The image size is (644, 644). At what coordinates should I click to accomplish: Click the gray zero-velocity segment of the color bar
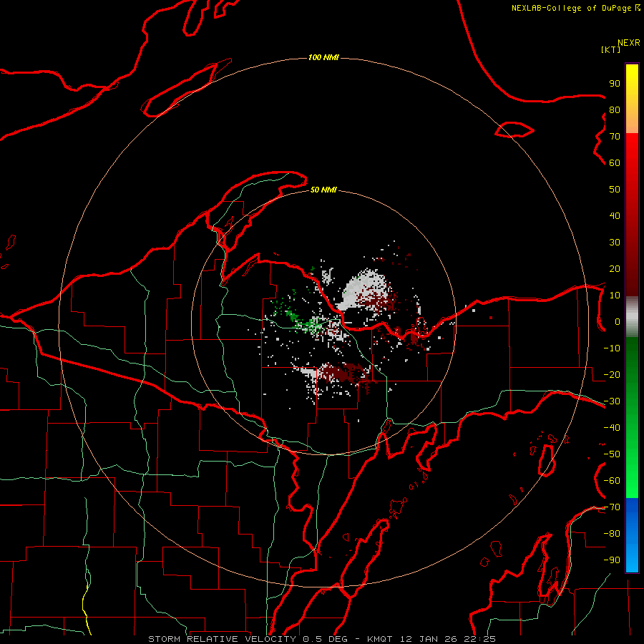pyautogui.click(x=632, y=316)
